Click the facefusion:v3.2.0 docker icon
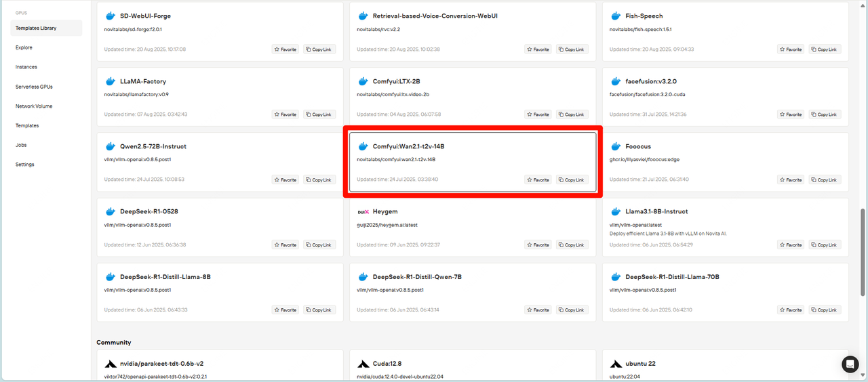Image resolution: width=868 pixels, height=382 pixels. [616, 81]
